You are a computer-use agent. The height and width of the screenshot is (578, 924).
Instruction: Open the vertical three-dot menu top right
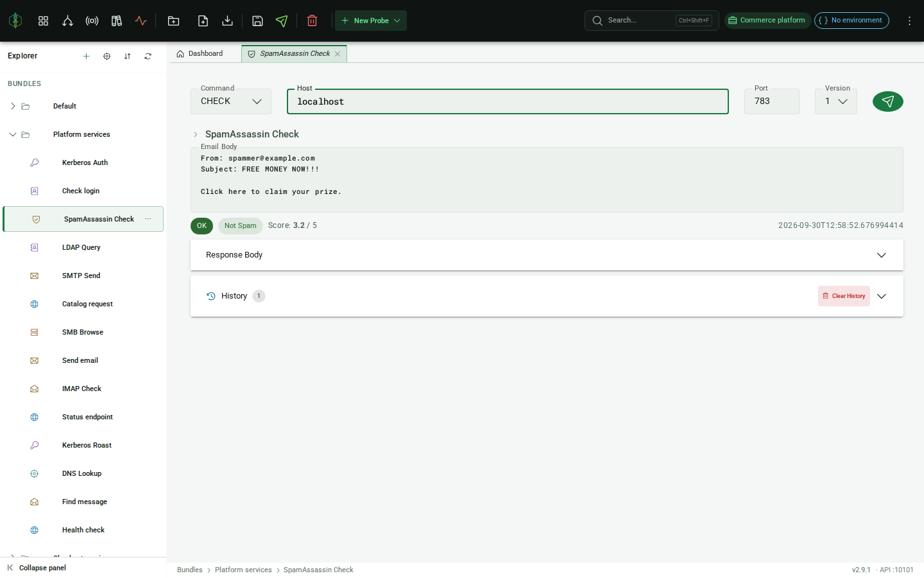[909, 21]
